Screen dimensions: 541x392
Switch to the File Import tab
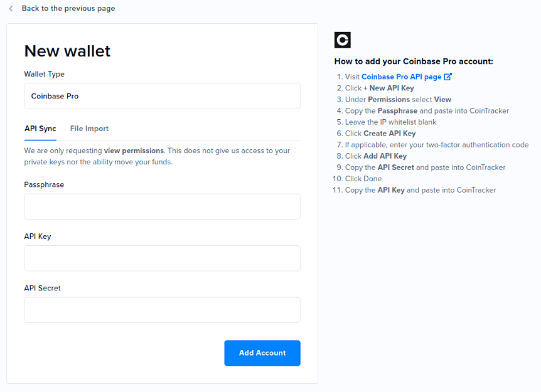tap(89, 129)
